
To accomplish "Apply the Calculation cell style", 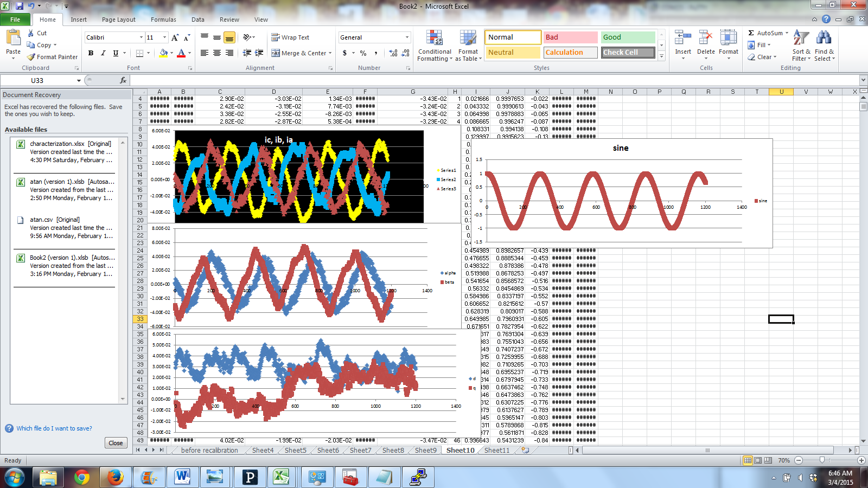I will pos(570,53).
